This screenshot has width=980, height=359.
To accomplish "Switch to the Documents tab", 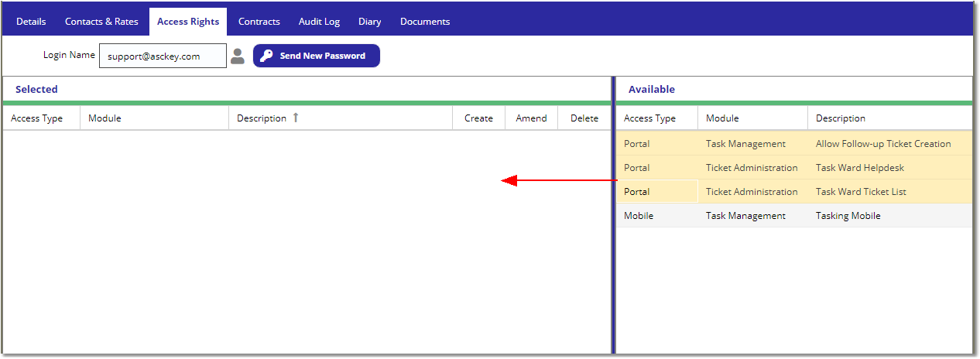I will click(425, 22).
